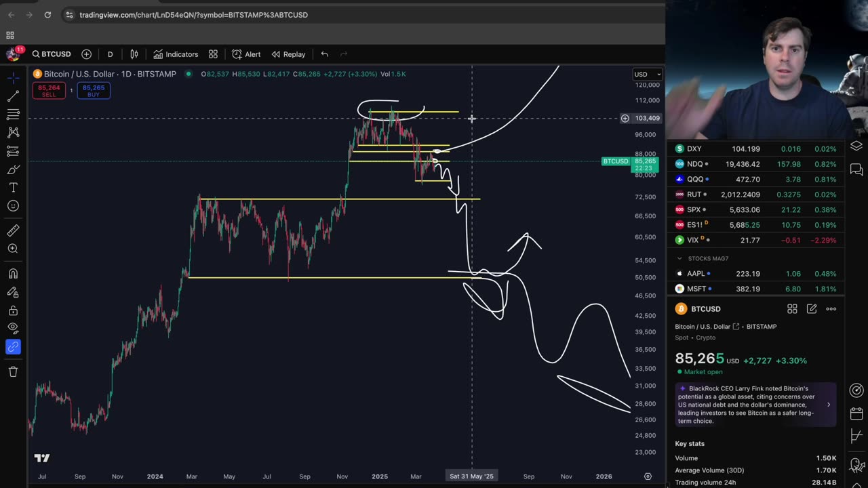Viewport: 868px width, 488px height.
Task: Open the chats panel
Action: coord(856,169)
